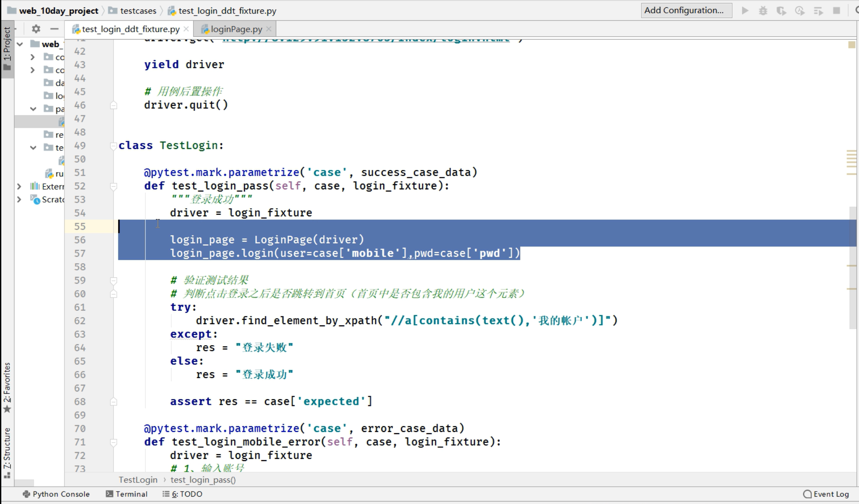Click the Run play icon
This screenshot has width=859, height=504.
tap(745, 10)
